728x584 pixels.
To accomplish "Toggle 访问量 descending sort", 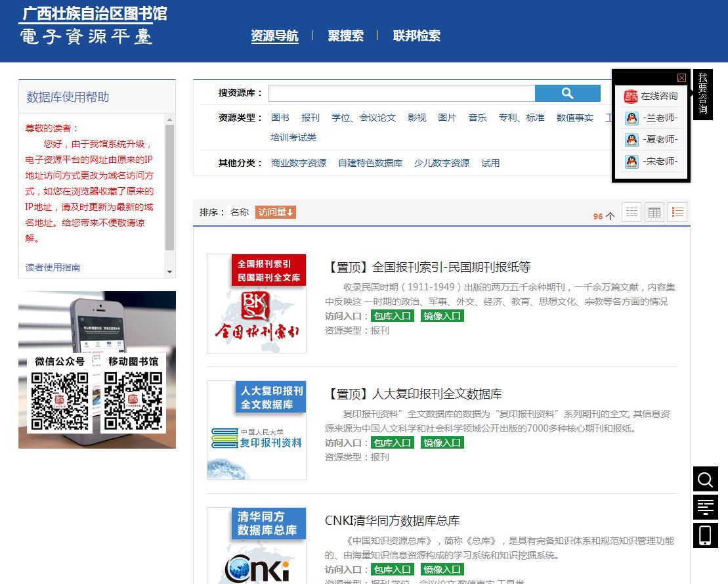I will (276, 212).
